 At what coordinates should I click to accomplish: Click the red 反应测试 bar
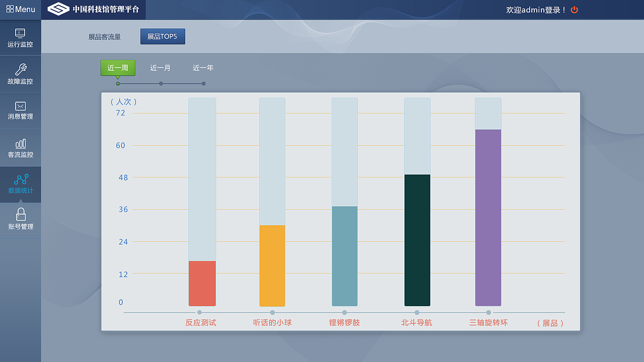202,284
